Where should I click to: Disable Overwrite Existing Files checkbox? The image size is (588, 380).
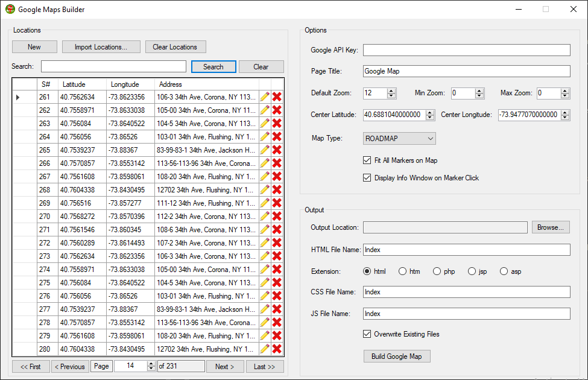pos(367,334)
